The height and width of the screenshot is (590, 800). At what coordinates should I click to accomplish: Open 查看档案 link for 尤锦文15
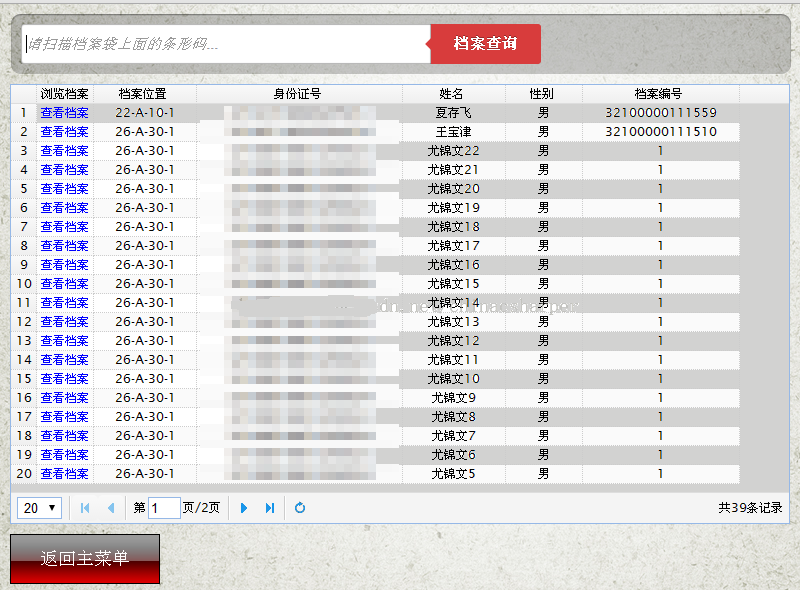(64, 283)
